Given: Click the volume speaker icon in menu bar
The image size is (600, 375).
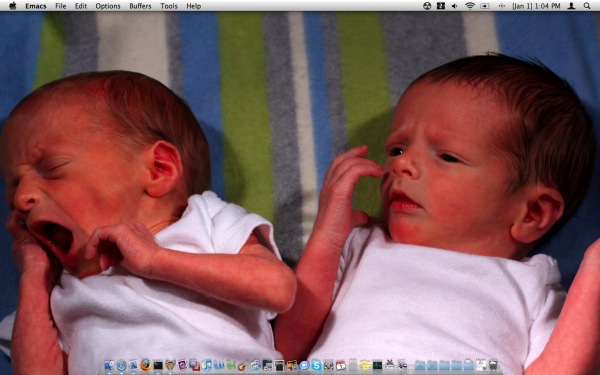Looking at the screenshot, I should [454, 6].
